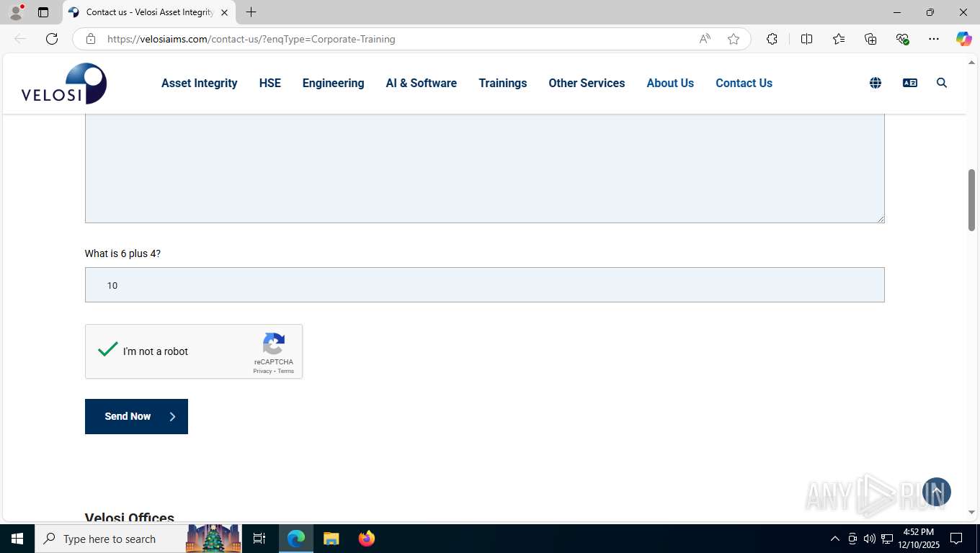The image size is (980, 553).
Task: Open the reCAPTCHA Privacy link
Action: [262, 372]
